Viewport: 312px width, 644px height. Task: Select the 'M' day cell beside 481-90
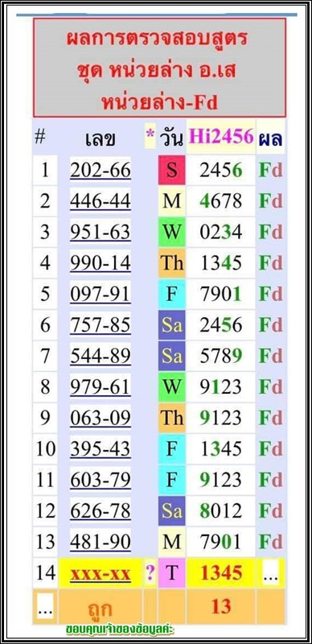[171, 542]
